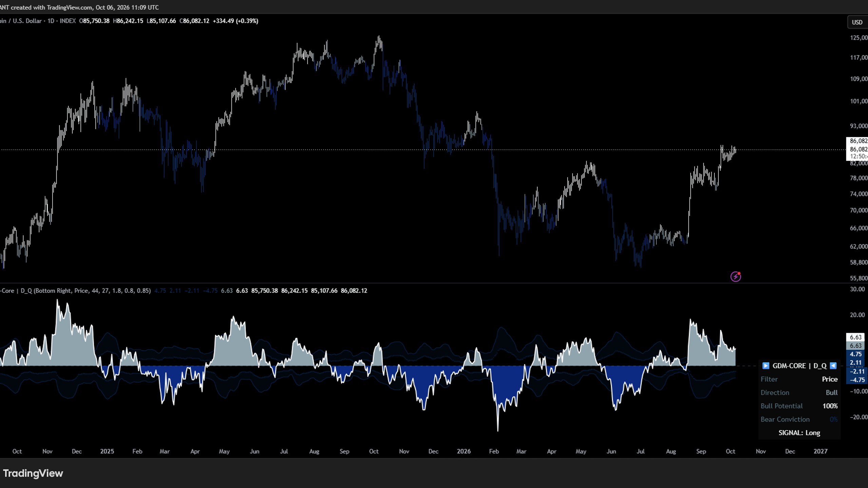Image resolution: width=868 pixels, height=488 pixels.
Task: Click the D_Q indicator legend with parameters
Action: click(x=75, y=290)
